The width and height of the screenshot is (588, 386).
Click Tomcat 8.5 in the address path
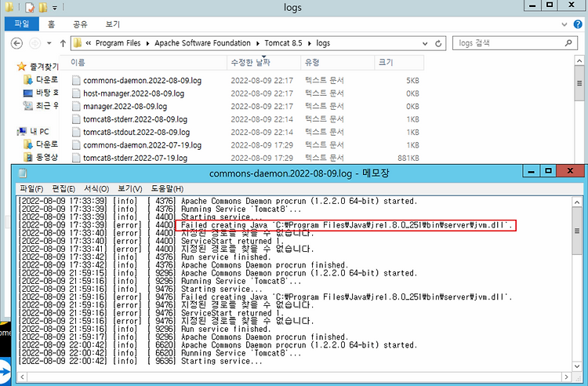tap(283, 43)
